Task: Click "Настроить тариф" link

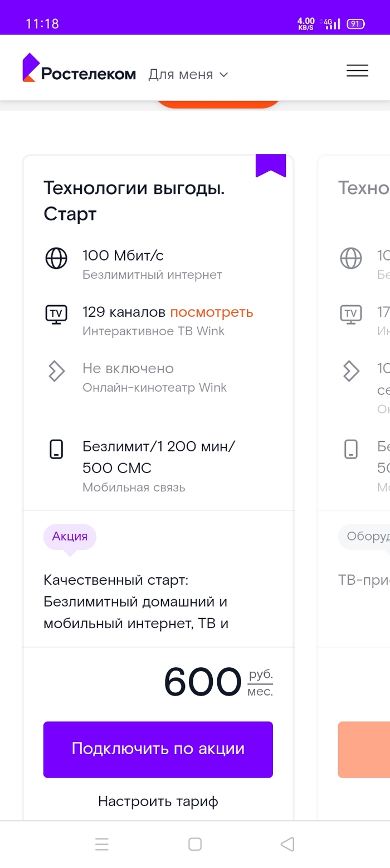Action: [158, 802]
